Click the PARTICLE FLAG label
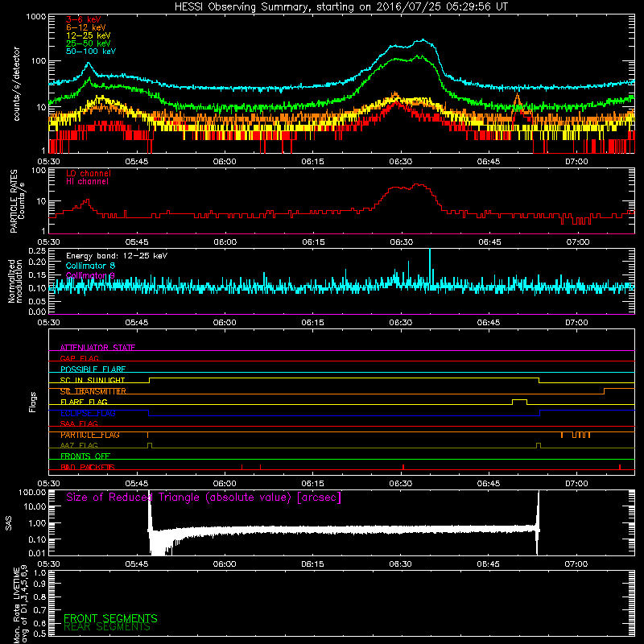This screenshot has width=644, height=644. 89,435
